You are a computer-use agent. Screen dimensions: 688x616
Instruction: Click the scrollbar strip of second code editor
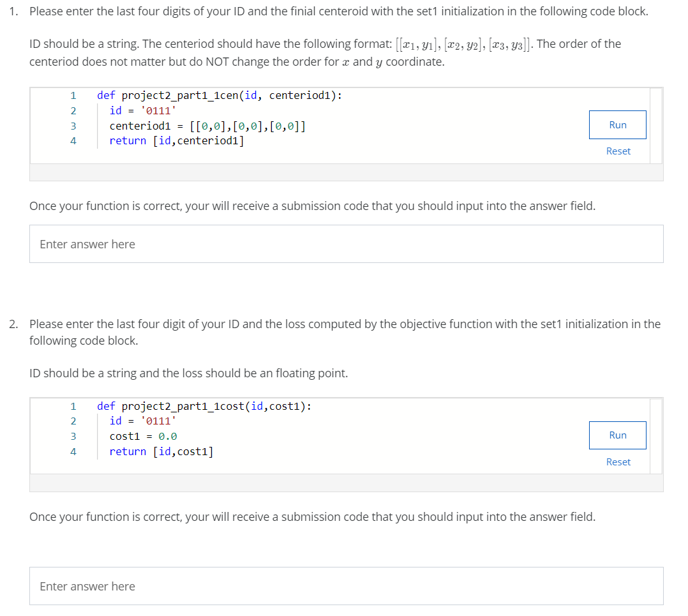pos(656,436)
